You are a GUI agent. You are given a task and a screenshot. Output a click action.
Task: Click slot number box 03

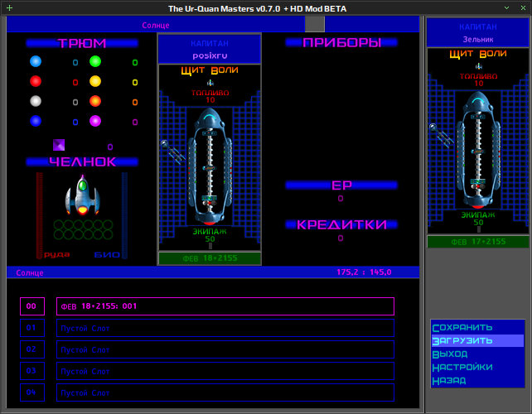pos(32,371)
